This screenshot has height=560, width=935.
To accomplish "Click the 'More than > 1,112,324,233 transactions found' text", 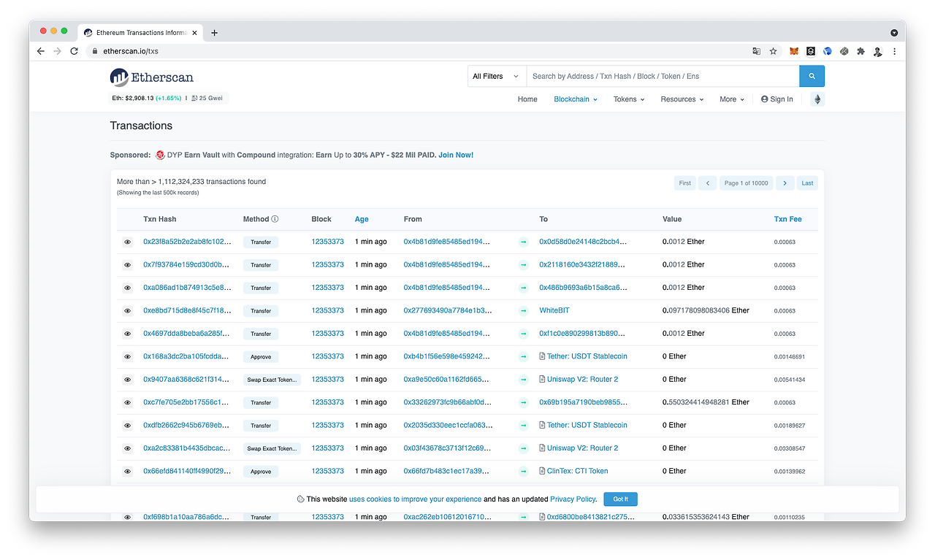I will click(x=191, y=182).
